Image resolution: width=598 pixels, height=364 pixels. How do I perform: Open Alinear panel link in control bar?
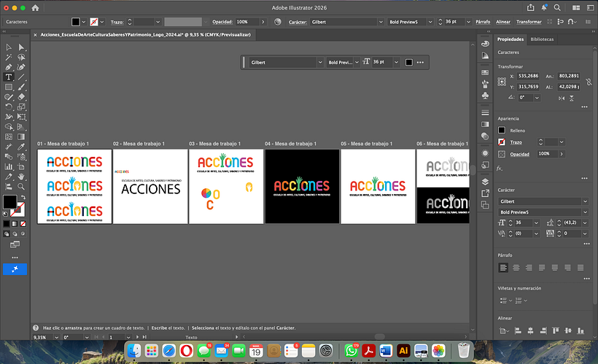click(503, 22)
